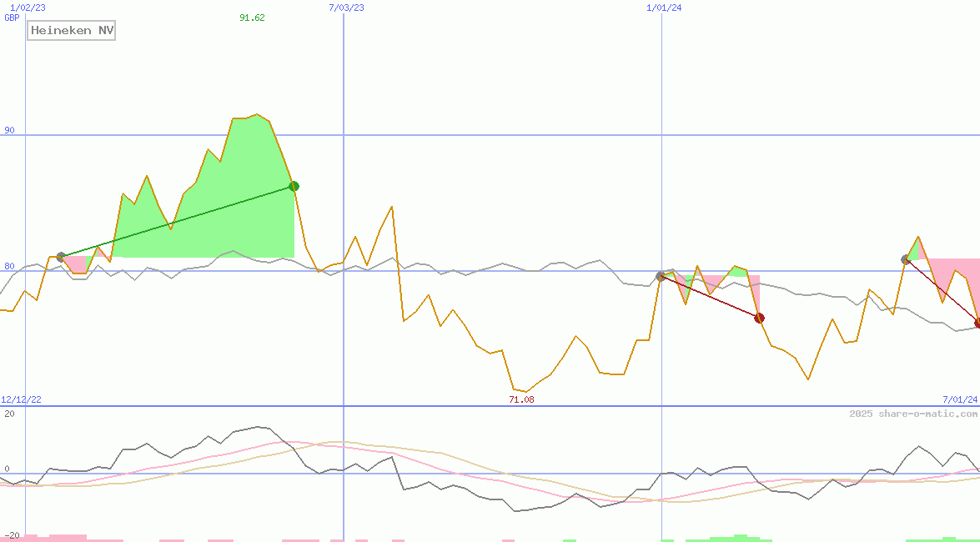The image size is (980, 542).
Task: Click the gray entry dot of first trade
Action: (61, 257)
